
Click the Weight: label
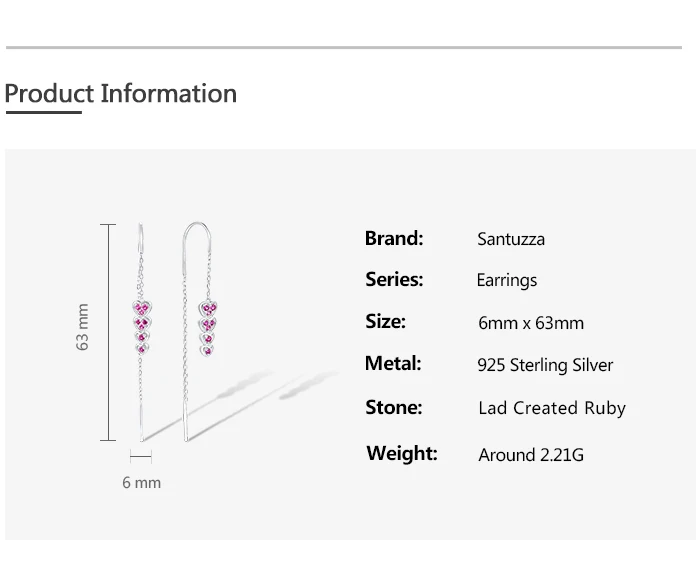coord(402,453)
